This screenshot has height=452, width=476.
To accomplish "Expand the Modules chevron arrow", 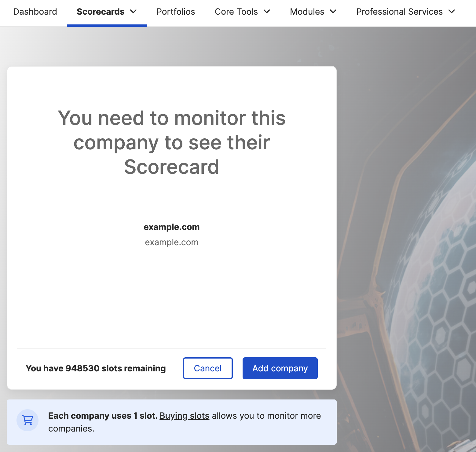I will (x=333, y=12).
